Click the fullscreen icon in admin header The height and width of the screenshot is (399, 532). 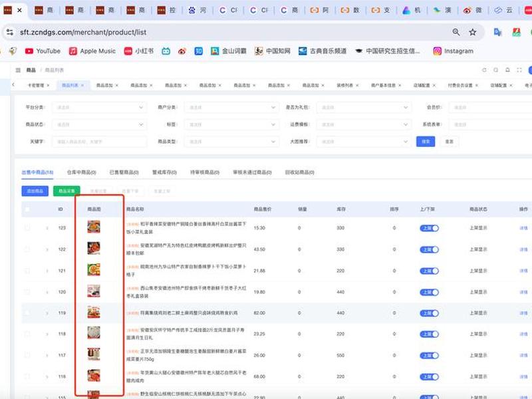pyautogui.click(x=519, y=70)
